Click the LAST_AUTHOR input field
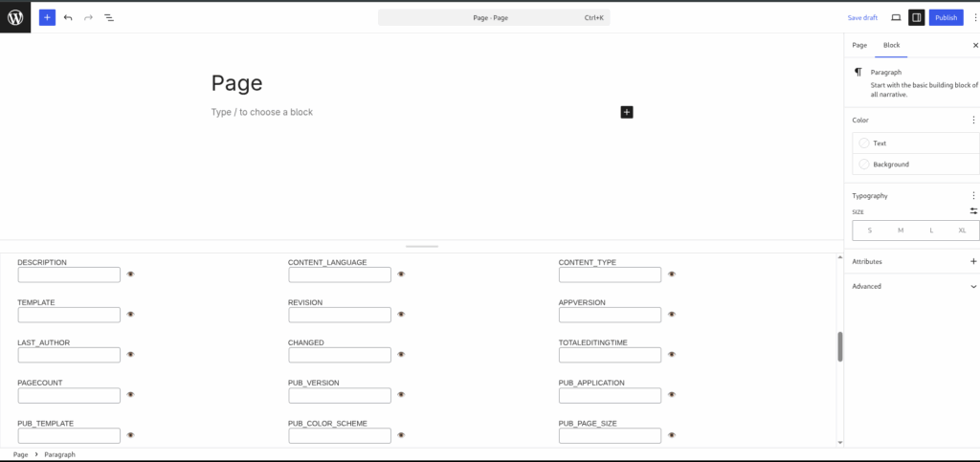Screen dimensions: 980x462 point(69,355)
